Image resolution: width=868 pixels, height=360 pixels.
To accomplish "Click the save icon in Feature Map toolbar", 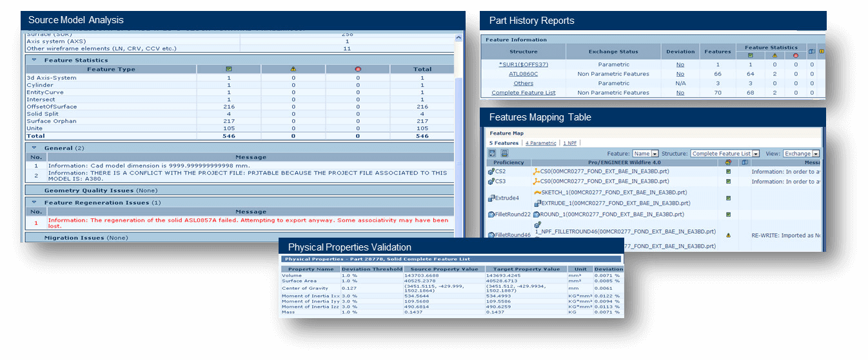I will [492, 153].
